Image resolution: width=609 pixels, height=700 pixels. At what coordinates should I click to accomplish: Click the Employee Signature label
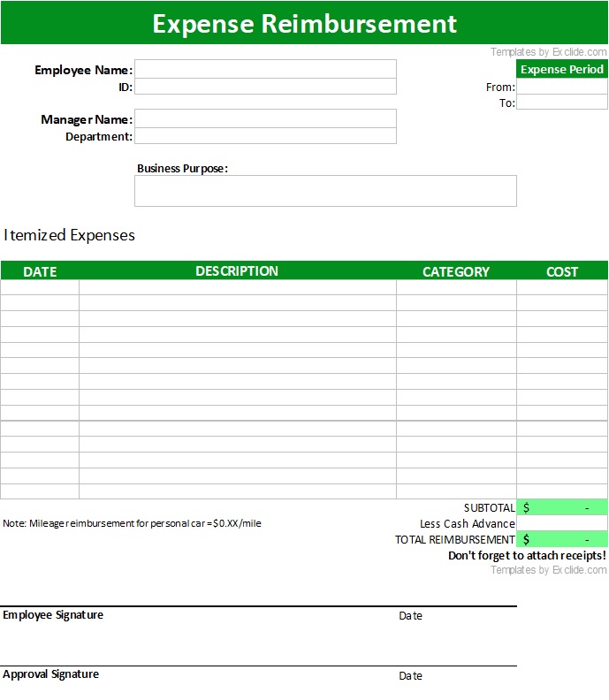pyautogui.click(x=53, y=615)
